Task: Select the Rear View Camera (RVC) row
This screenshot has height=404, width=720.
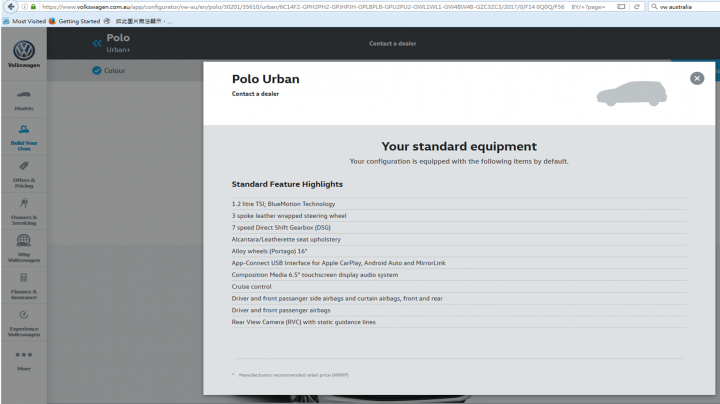Action: pos(459,322)
